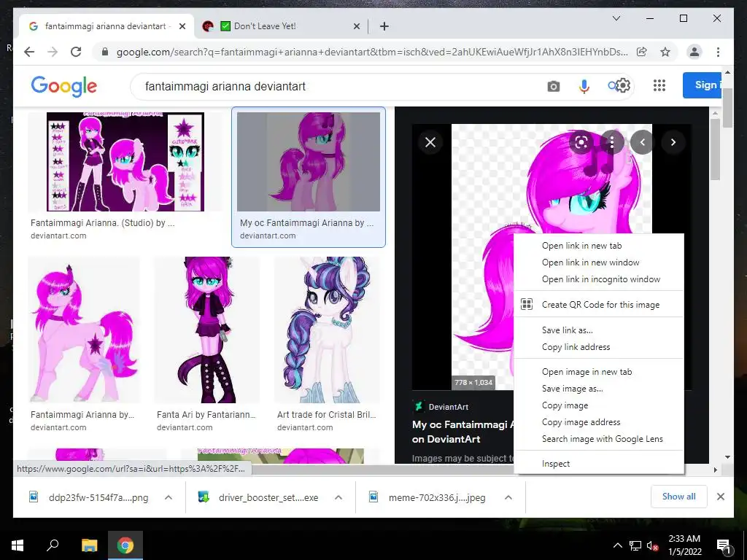Viewport: 747px width, 560px height.
Task: Click Chrome icon in taskbar
Action: coord(125,545)
